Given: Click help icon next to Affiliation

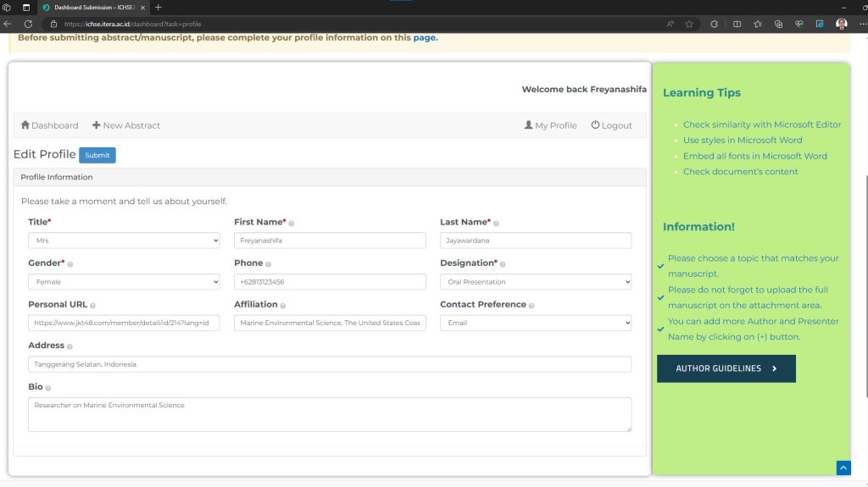Looking at the screenshot, I should click(283, 306).
